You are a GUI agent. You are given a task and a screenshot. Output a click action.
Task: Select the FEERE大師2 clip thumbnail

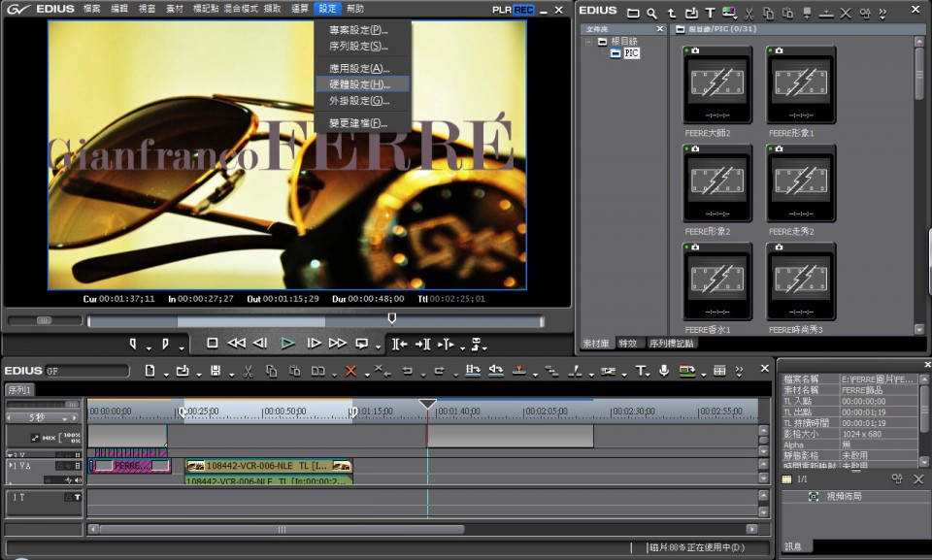tap(716, 90)
